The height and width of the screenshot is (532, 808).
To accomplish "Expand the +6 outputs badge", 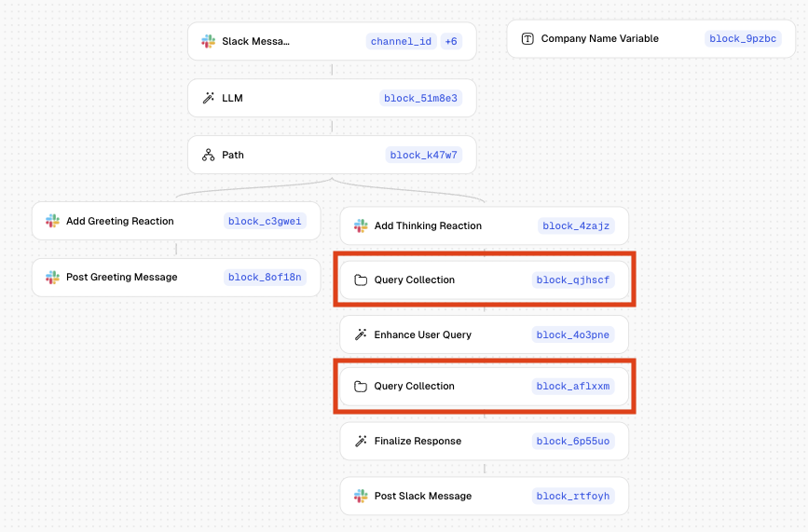I will [x=450, y=42].
